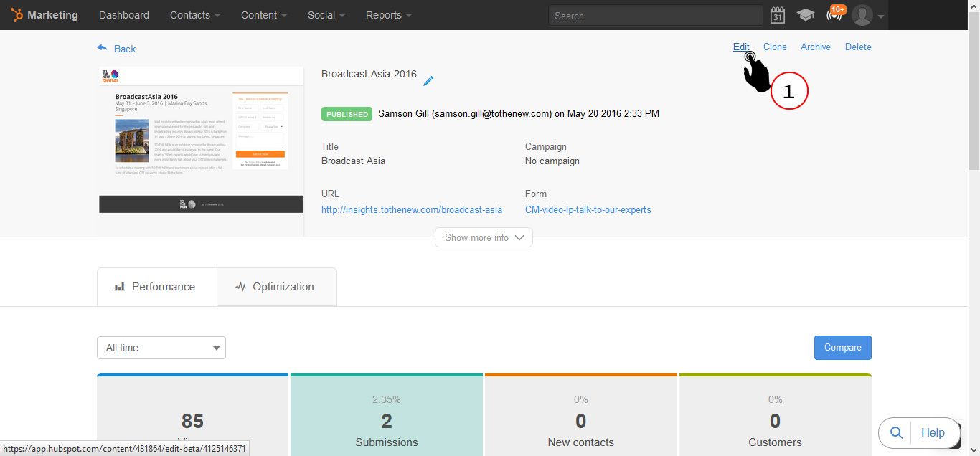Click the PUBLISHED status badge
The image size is (980, 456).
(347, 114)
